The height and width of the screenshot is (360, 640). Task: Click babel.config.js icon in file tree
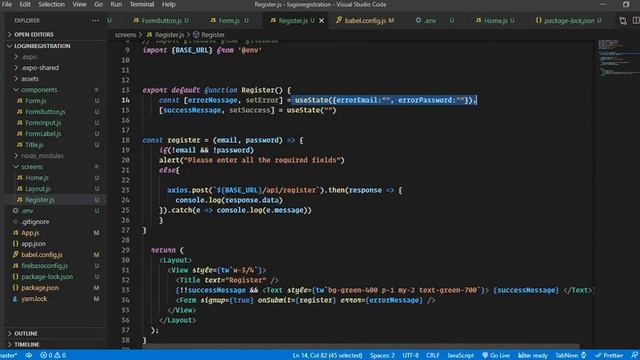pos(16,255)
